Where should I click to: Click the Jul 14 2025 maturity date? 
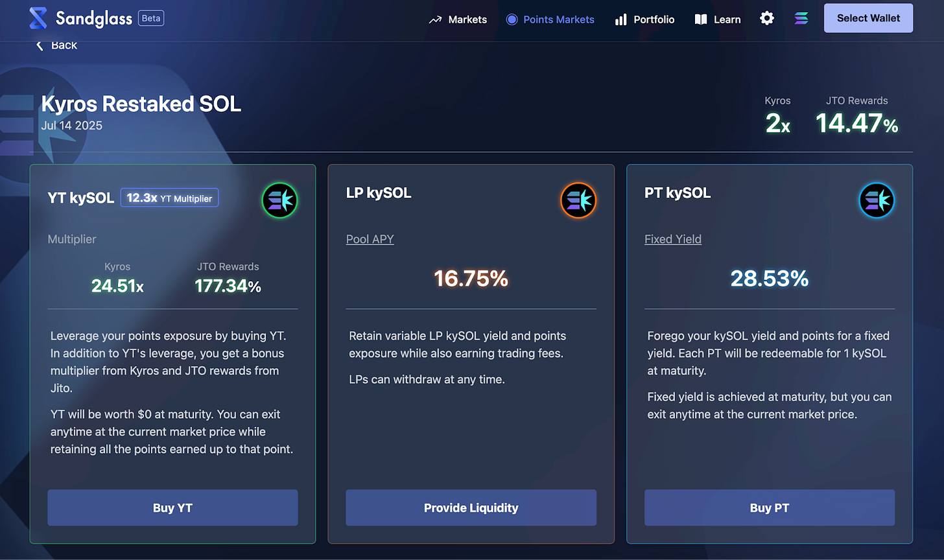click(x=72, y=126)
